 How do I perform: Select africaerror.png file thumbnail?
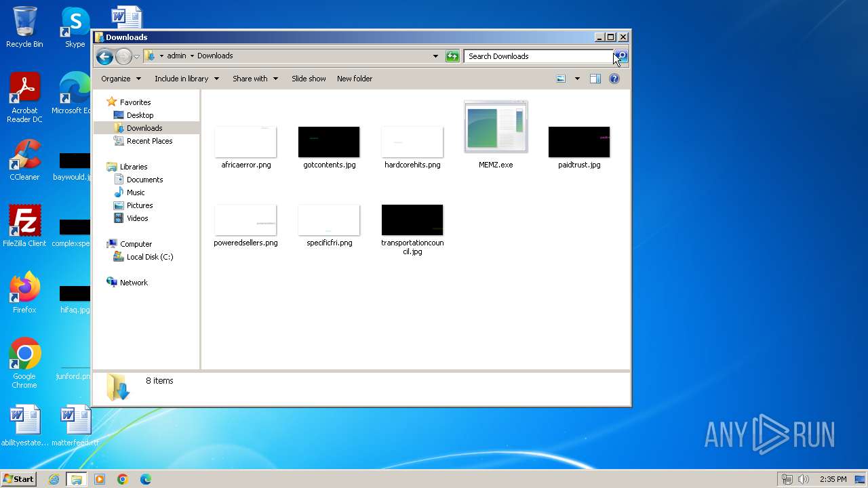(x=245, y=142)
